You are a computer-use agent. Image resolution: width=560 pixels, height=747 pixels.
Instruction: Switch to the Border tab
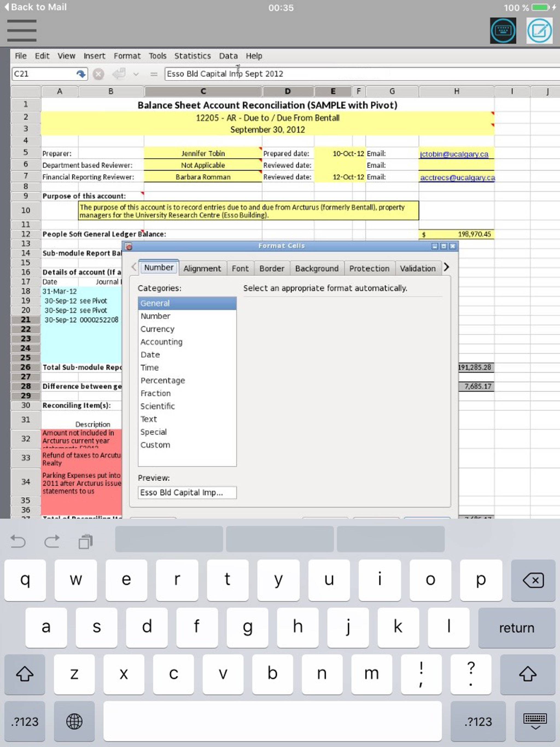pyautogui.click(x=272, y=269)
